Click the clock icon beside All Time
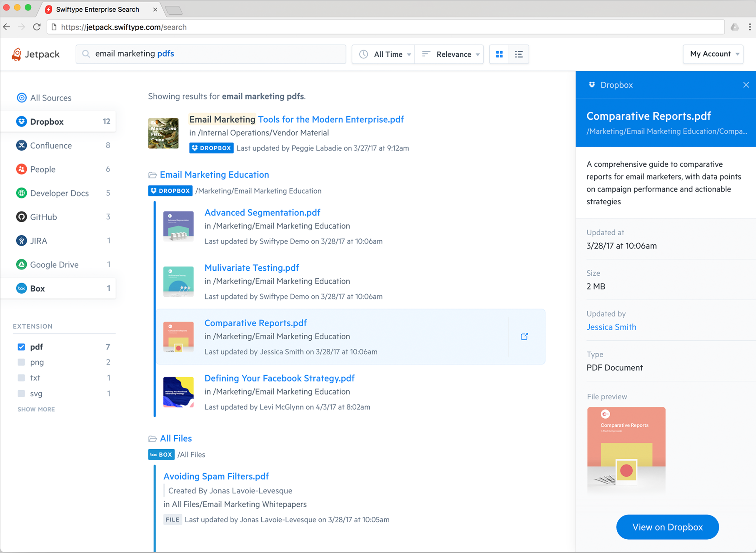This screenshot has height=553, width=756. click(x=363, y=54)
